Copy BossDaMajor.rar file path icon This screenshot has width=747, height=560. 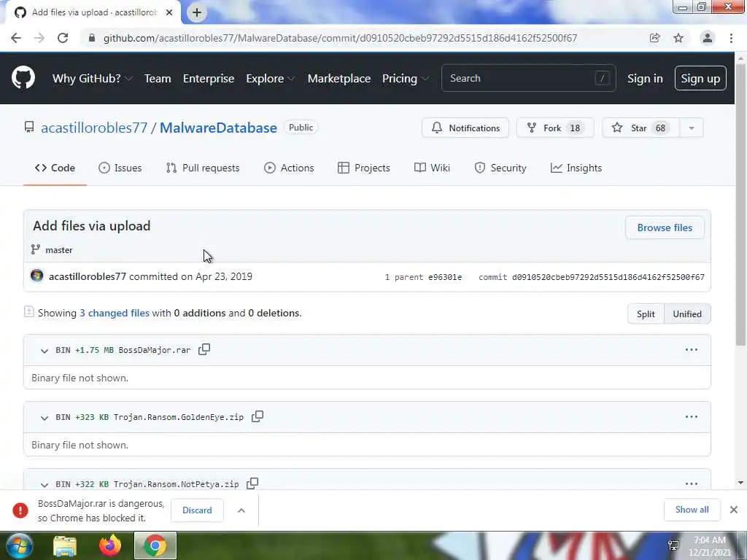pyautogui.click(x=204, y=349)
